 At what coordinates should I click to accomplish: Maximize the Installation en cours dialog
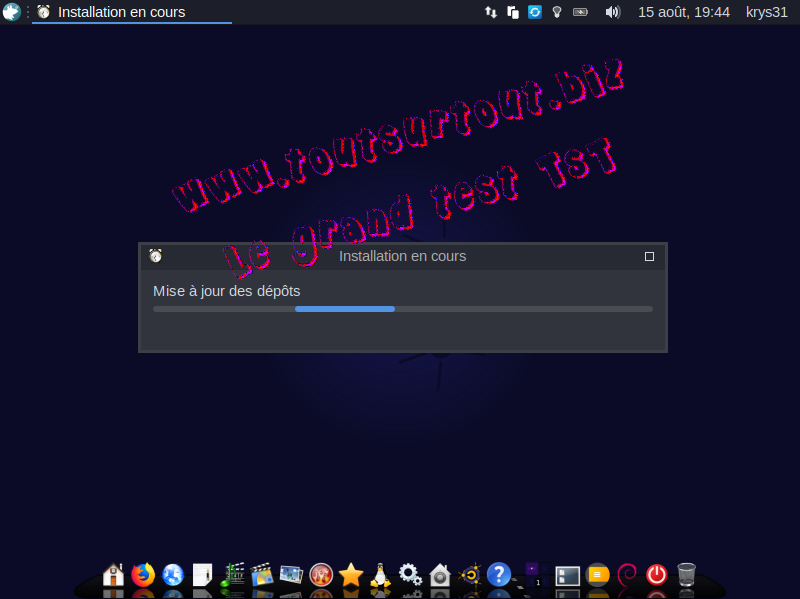click(649, 256)
